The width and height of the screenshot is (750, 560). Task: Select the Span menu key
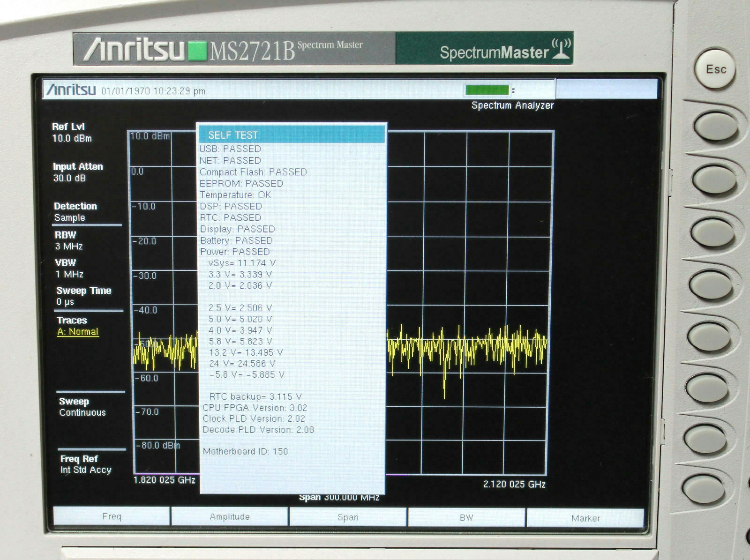[348, 517]
